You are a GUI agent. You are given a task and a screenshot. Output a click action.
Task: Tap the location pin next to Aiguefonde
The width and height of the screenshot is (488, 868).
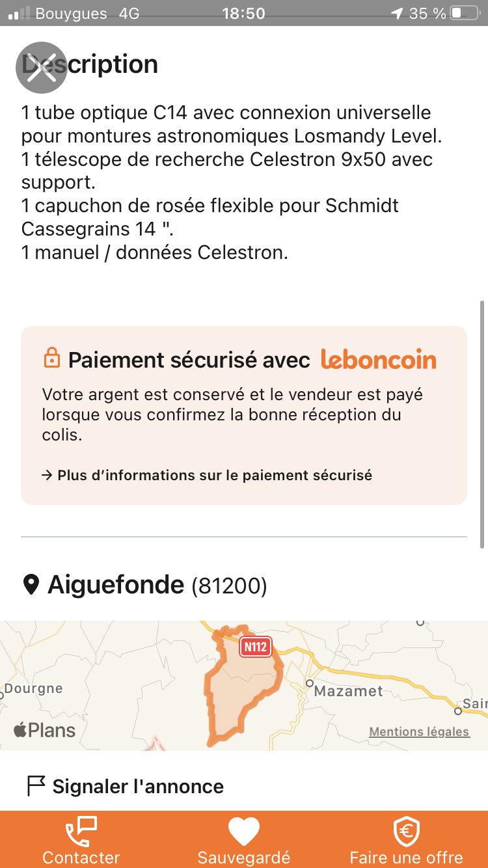click(x=31, y=585)
